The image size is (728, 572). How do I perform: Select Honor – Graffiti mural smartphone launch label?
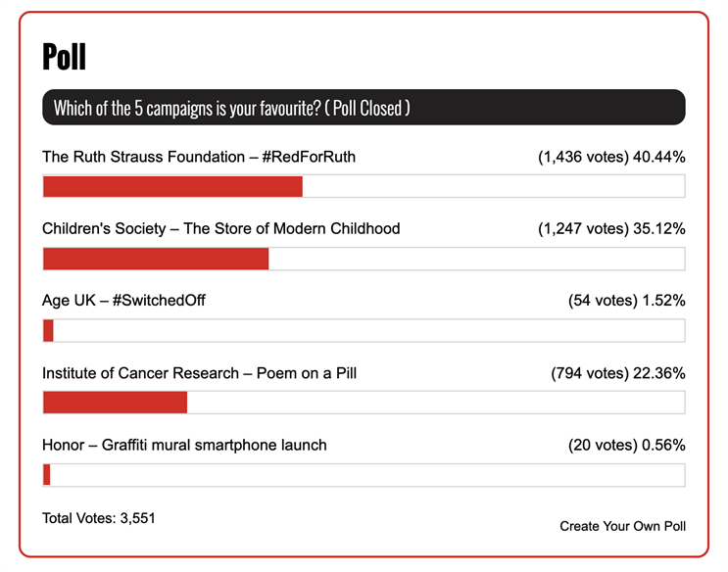click(x=184, y=445)
